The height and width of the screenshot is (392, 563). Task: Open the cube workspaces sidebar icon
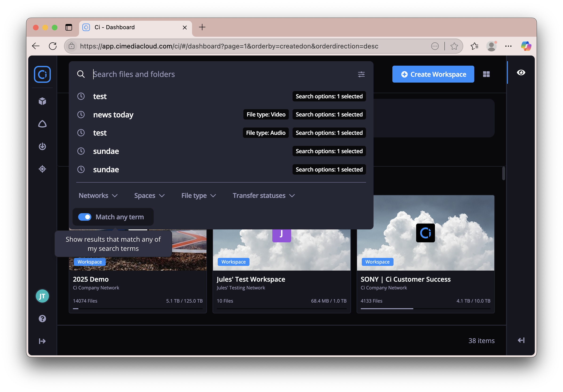coord(42,101)
